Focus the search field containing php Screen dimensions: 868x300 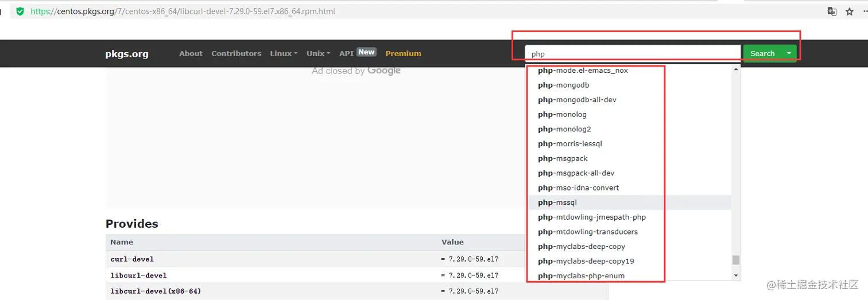(633, 53)
